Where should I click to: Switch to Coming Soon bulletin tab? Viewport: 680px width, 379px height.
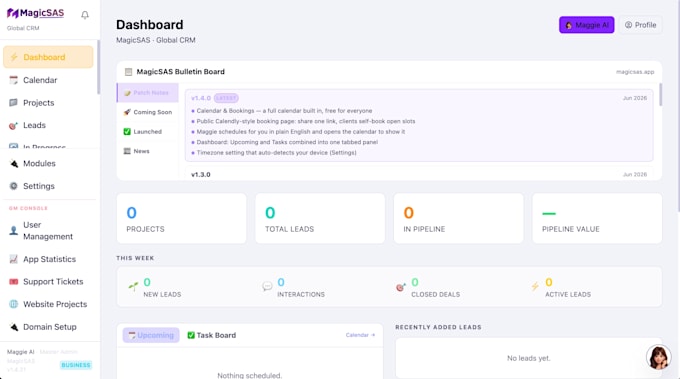(148, 112)
